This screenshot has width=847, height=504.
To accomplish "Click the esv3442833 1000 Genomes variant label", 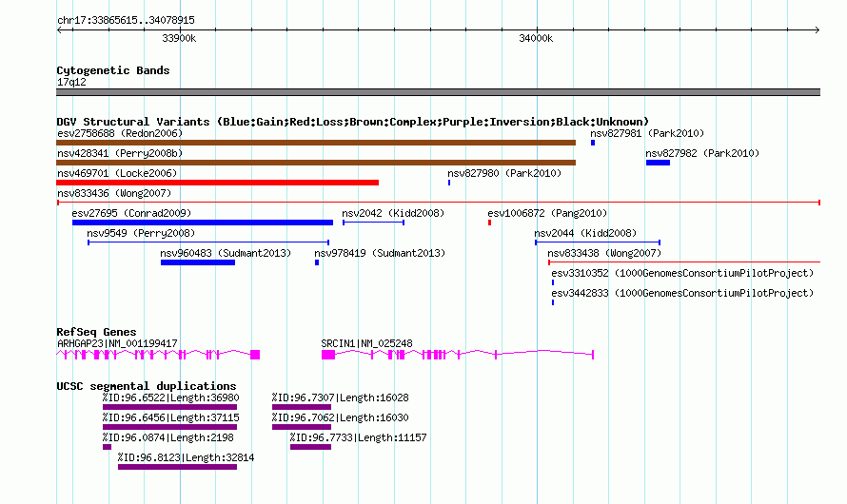I will pyautogui.click(x=682, y=293).
